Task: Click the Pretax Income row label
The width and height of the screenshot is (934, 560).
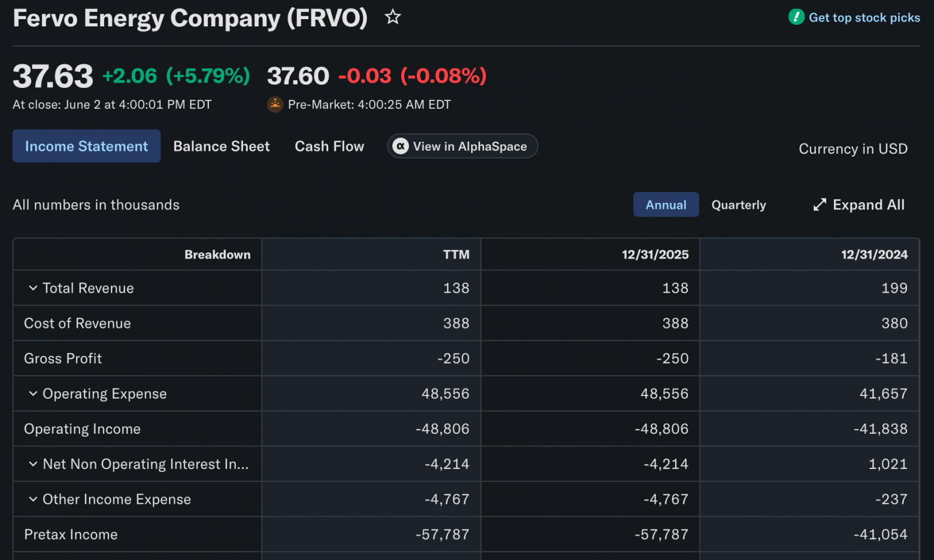Action: click(x=71, y=534)
